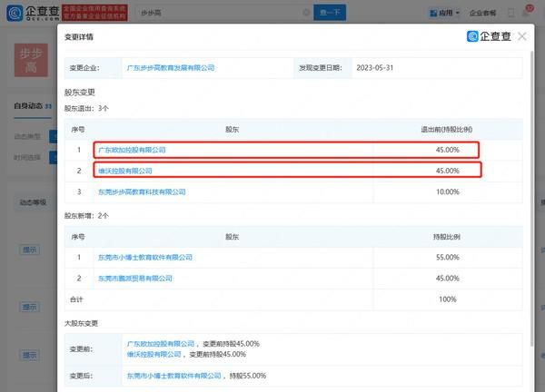Click the 企查查 logo in the top-left header
545x392 pixels.
point(35,15)
